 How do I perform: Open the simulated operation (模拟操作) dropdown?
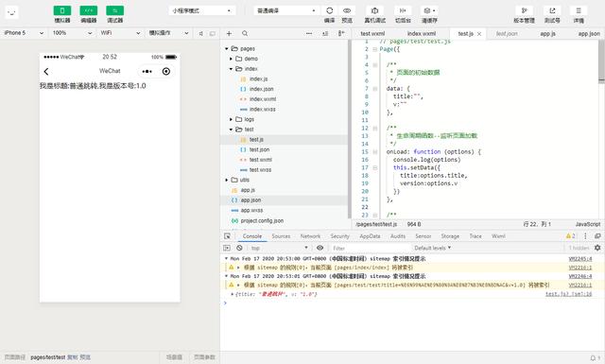coord(168,33)
